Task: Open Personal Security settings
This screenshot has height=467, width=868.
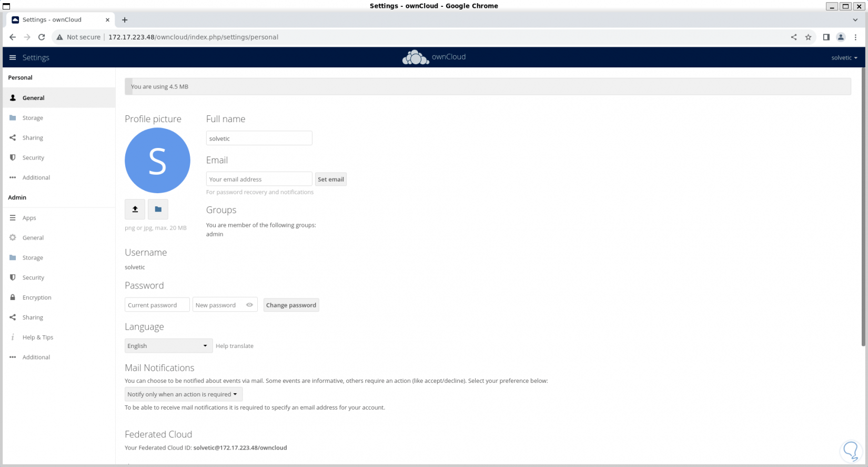Action: click(x=59, y=158)
